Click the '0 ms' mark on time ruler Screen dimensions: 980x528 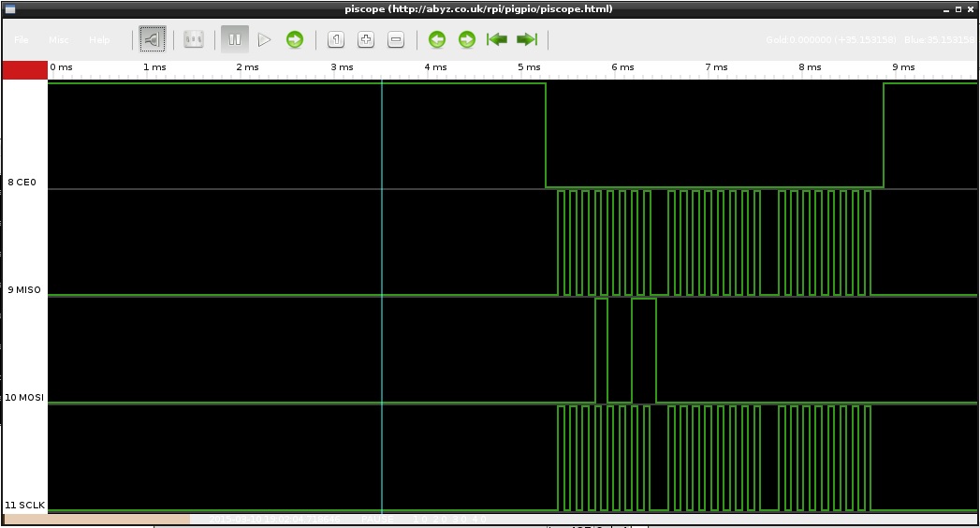[x=61, y=66]
